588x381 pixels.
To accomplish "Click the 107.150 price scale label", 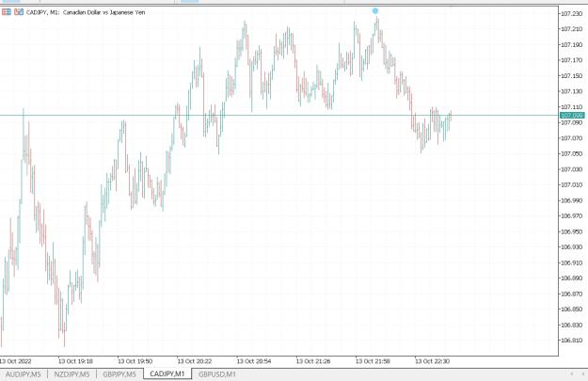I will pos(571,76).
